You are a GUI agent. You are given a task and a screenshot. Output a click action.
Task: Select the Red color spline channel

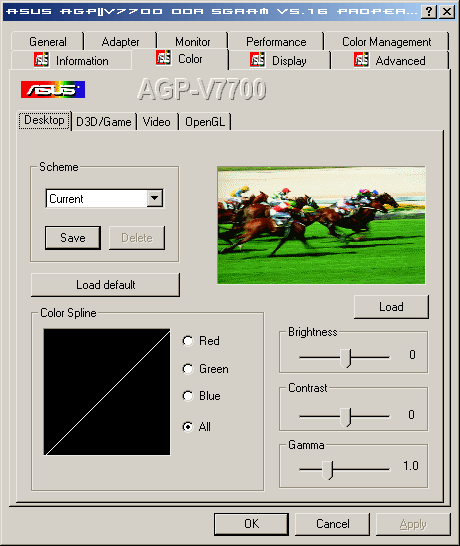click(188, 341)
